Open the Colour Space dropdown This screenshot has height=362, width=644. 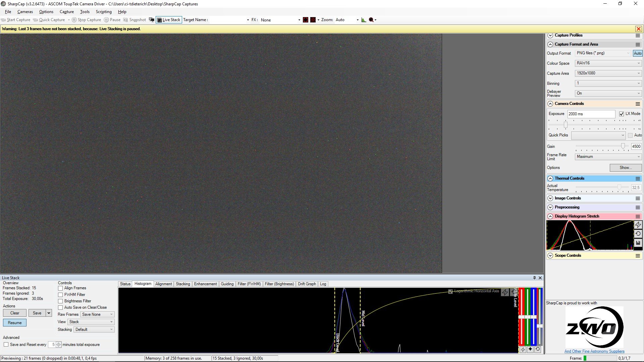click(608, 63)
